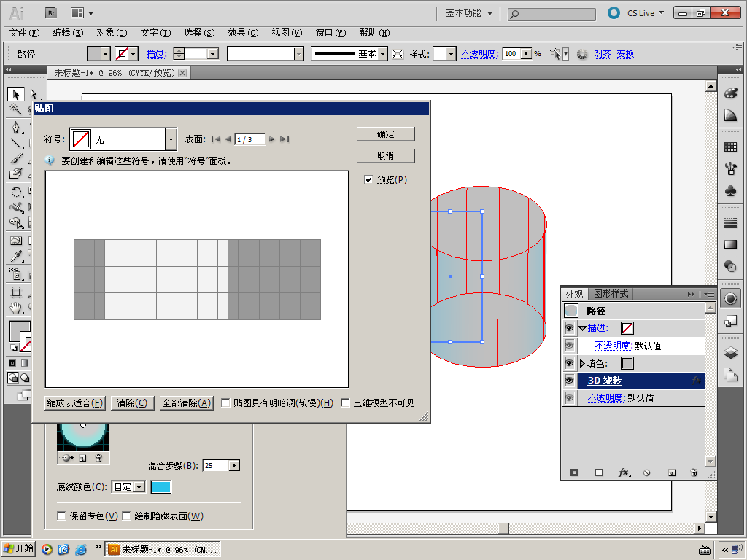This screenshot has height=560, width=747.
Task: Click the 全部清除(A) button
Action: (x=186, y=402)
